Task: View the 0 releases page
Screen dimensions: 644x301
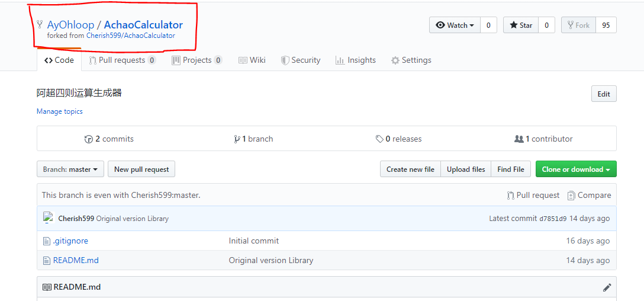Action: click(399, 139)
